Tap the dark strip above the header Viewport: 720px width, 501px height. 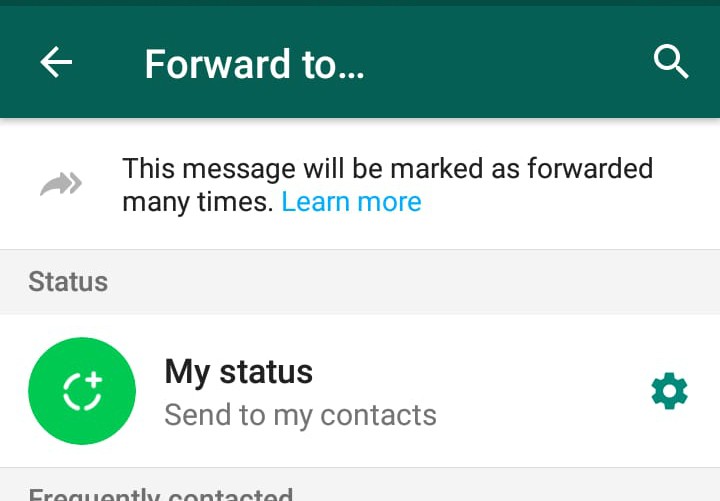pos(360,3)
